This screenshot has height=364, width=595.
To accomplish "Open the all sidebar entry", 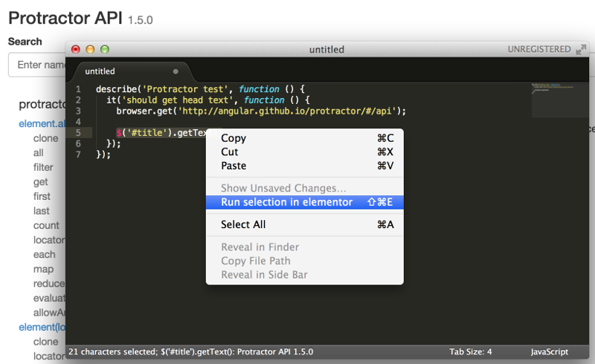I will (x=39, y=153).
